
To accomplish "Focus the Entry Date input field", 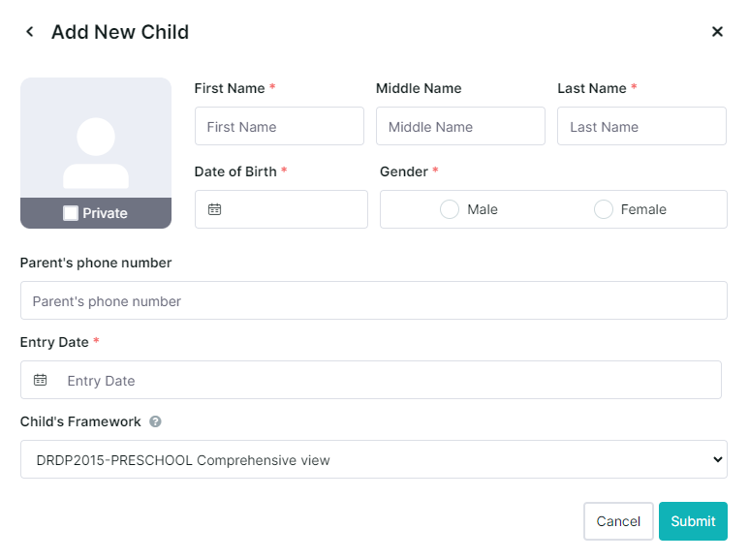I will coord(371,380).
